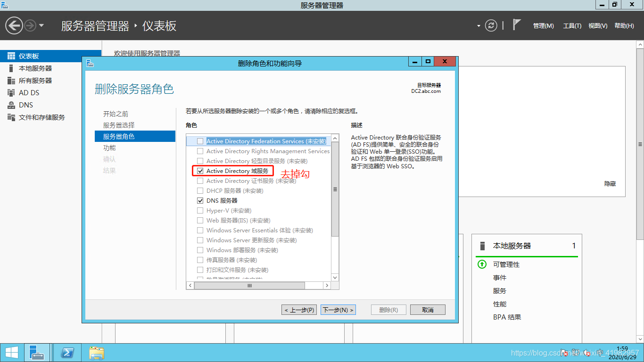Select the Windows Server 更新服务 row
This screenshot has height=362, width=644.
(x=259, y=240)
